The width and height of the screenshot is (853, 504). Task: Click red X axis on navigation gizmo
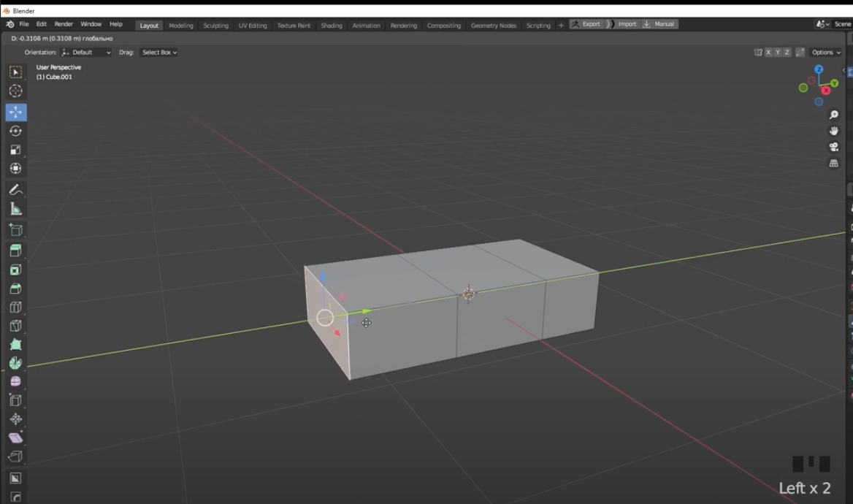coord(826,91)
